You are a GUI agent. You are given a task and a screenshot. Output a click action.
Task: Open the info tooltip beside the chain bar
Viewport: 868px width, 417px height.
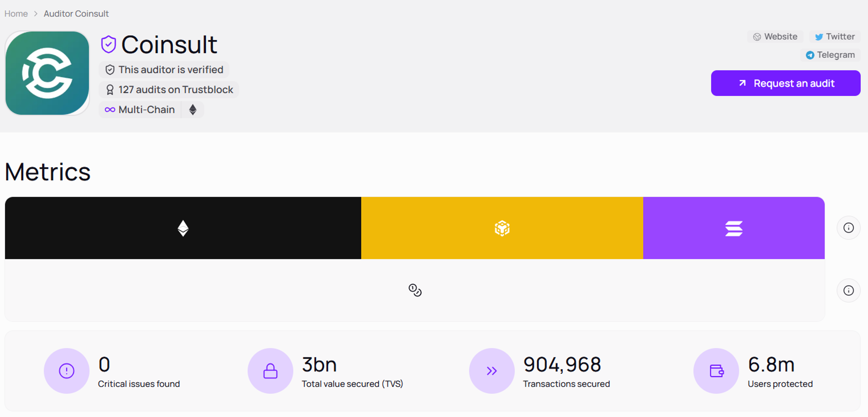849,228
